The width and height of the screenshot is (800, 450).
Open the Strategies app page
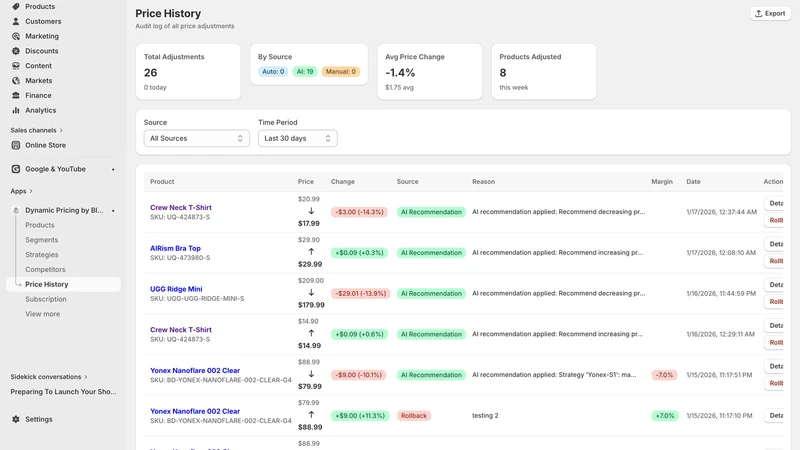coord(41,255)
